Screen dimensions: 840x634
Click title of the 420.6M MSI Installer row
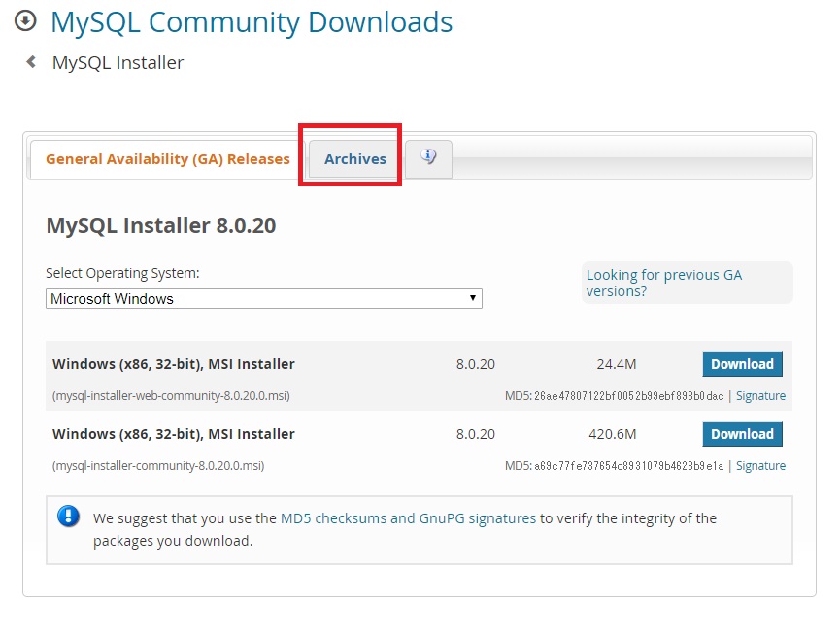(174, 434)
